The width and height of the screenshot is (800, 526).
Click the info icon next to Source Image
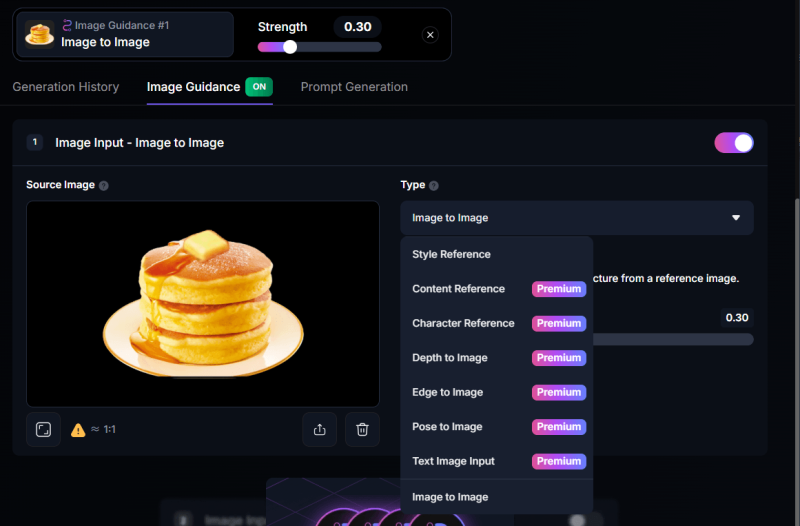pos(104,186)
